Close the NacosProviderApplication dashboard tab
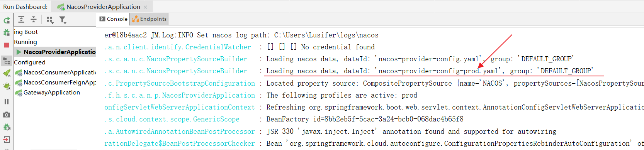This screenshot has width=644, height=150. [145, 7]
